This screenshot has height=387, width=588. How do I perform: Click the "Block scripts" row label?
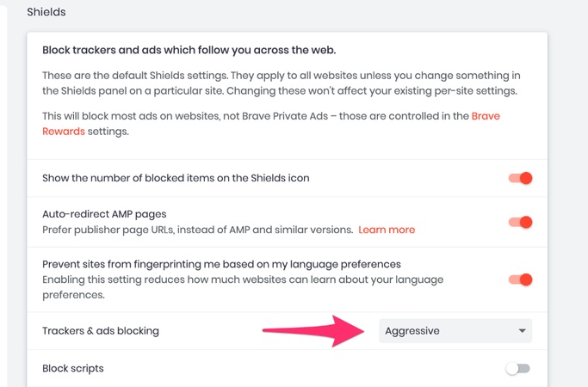coord(73,368)
